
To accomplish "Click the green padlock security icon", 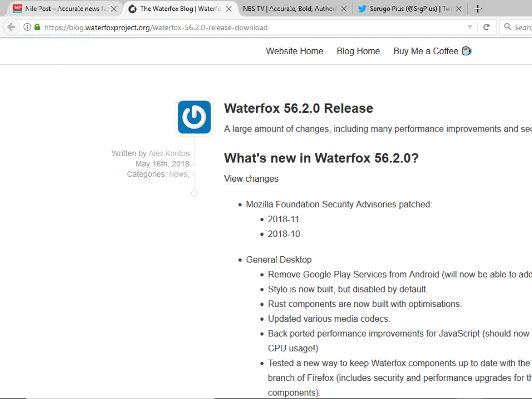I will tap(37, 27).
